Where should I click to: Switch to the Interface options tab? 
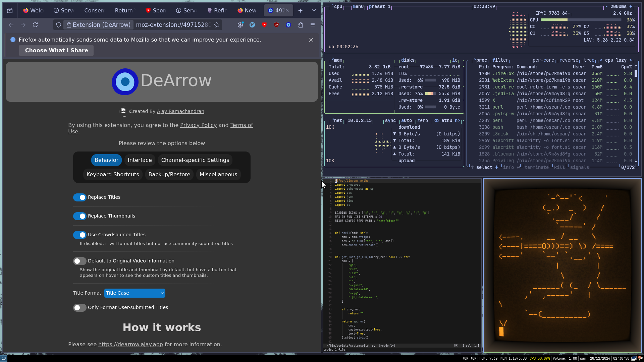[x=140, y=160]
